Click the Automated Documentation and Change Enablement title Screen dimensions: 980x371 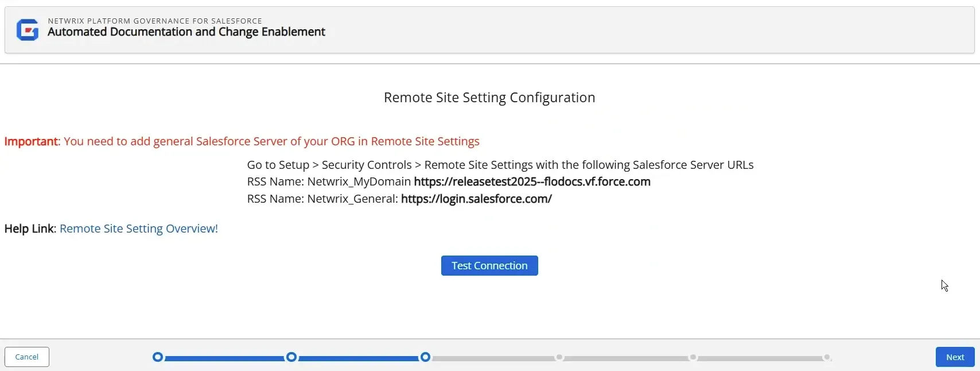[x=186, y=32]
